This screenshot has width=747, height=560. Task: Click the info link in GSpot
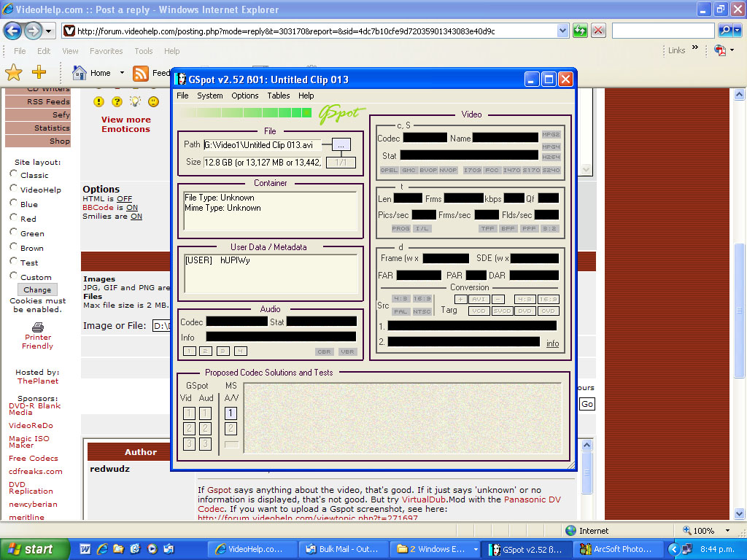pyautogui.click(x=553, y=343)
